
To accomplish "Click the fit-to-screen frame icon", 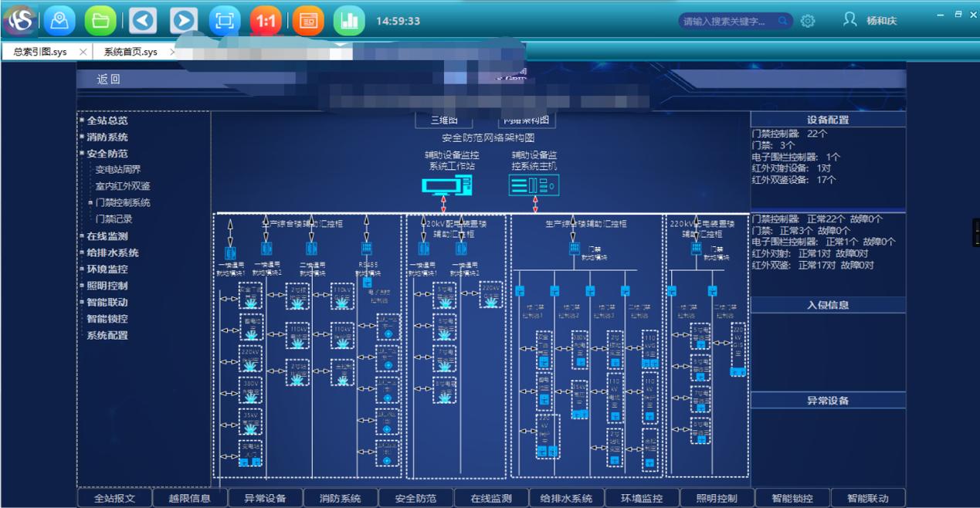I will [225, 21].
